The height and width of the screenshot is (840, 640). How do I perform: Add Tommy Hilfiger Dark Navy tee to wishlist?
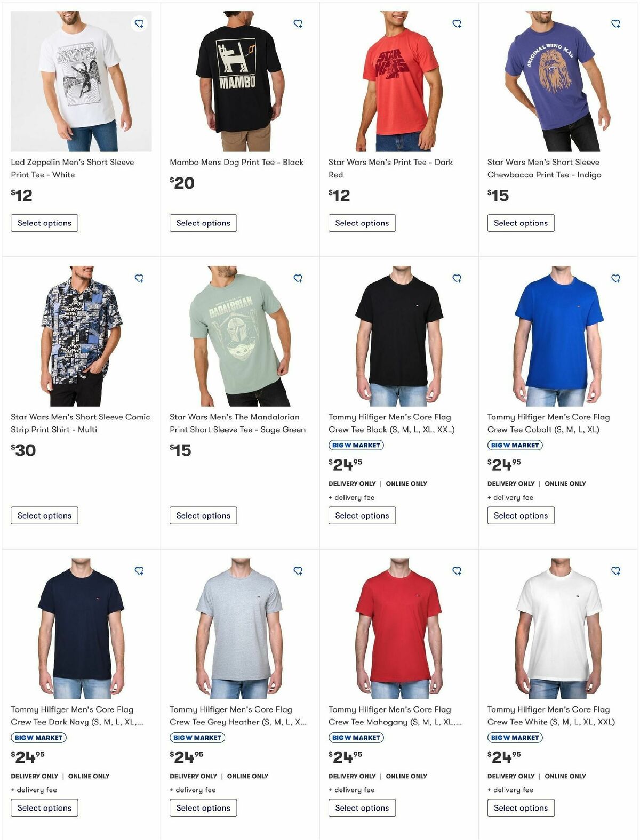click(139, 571)
